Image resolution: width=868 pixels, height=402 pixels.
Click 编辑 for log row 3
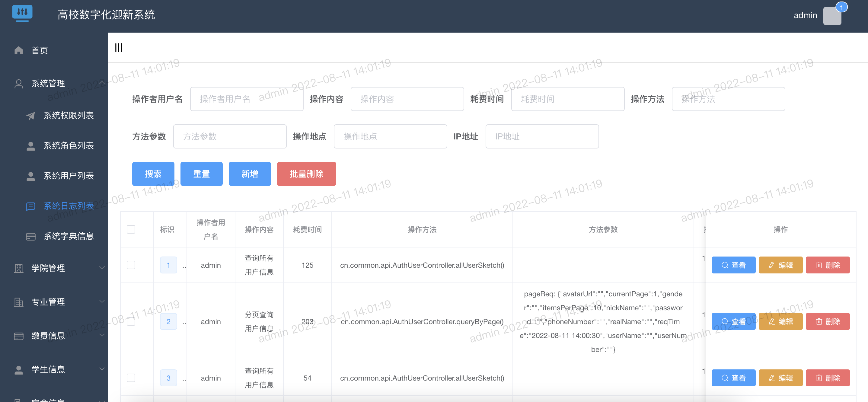coord(781,378)
